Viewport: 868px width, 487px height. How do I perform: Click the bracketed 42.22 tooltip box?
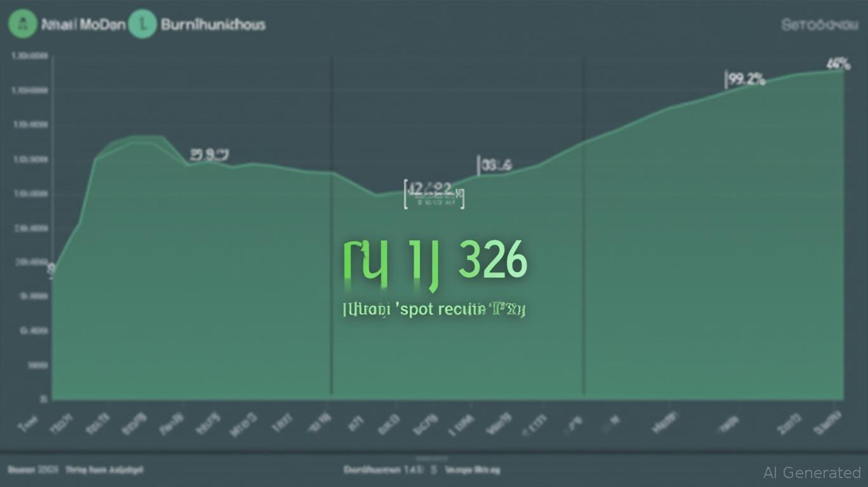point(434,194)
